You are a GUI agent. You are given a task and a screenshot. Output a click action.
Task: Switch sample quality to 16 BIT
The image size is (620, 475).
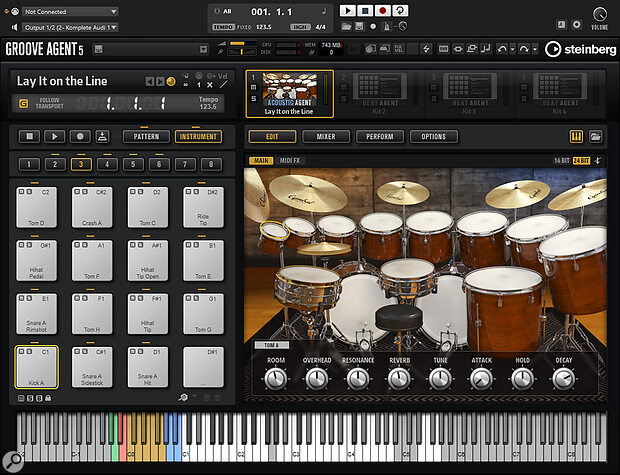point(561,159)
